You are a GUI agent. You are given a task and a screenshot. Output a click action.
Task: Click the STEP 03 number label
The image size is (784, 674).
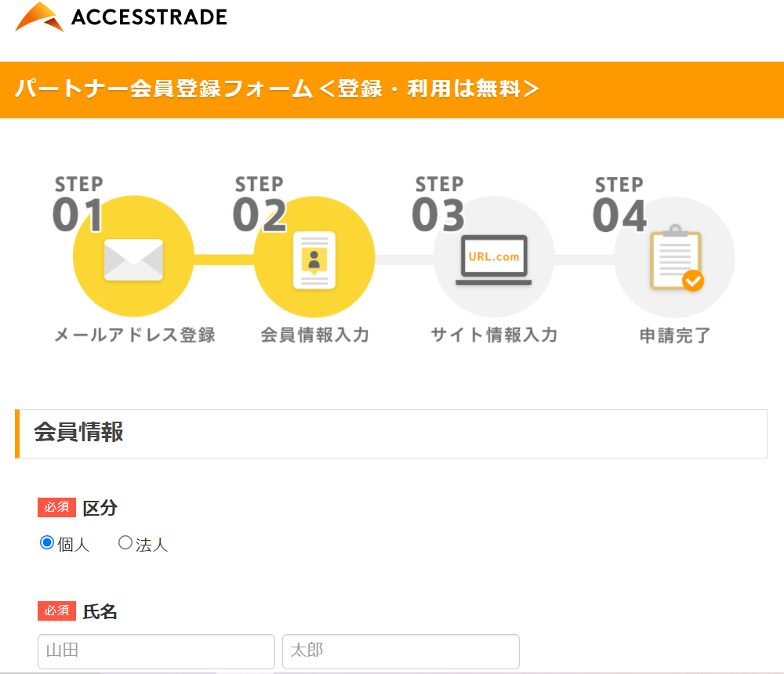click(438, 204)
